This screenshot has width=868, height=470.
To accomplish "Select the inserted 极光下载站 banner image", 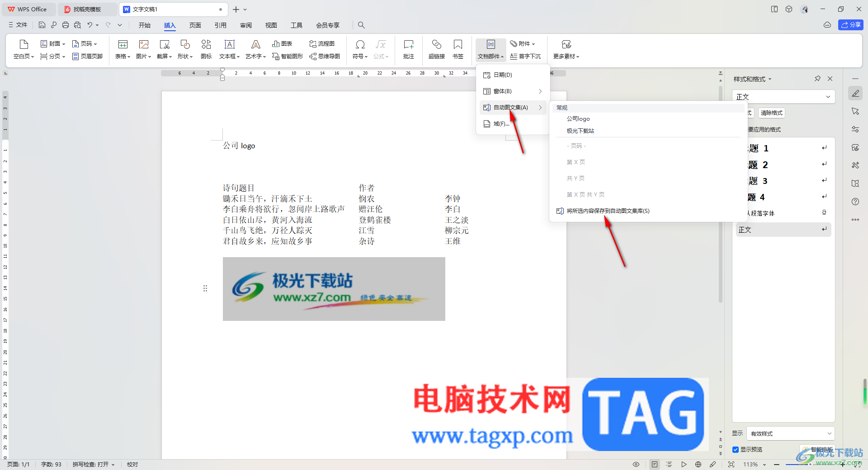I will pyautogui.click(x=334, y=289).
